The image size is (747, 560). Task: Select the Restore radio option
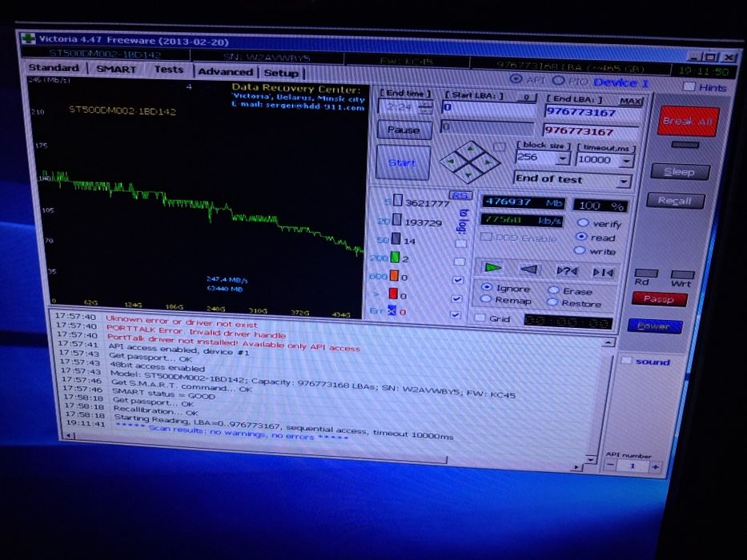552,302
